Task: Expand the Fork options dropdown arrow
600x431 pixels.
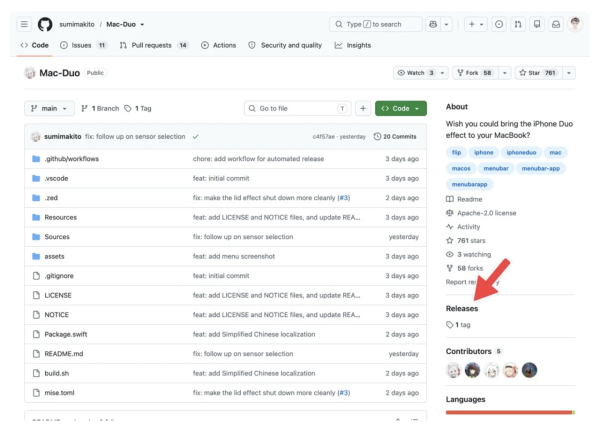Action: click(505, 73)
